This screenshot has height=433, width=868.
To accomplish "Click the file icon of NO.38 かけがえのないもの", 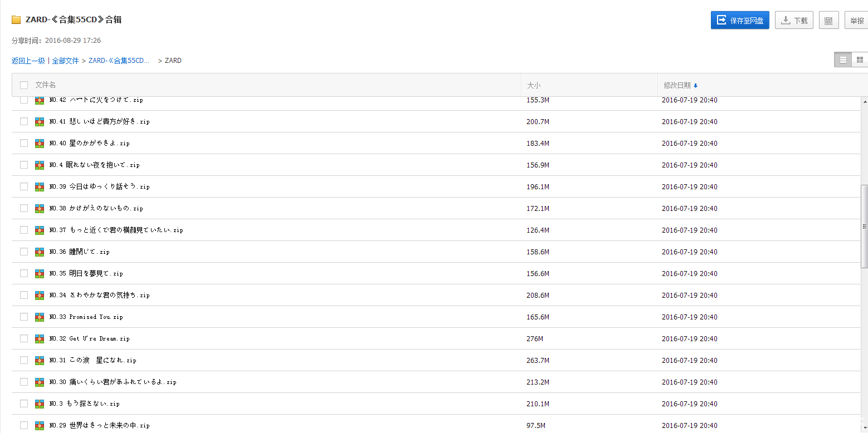I will pyautogui.click(x=40, y=208).
